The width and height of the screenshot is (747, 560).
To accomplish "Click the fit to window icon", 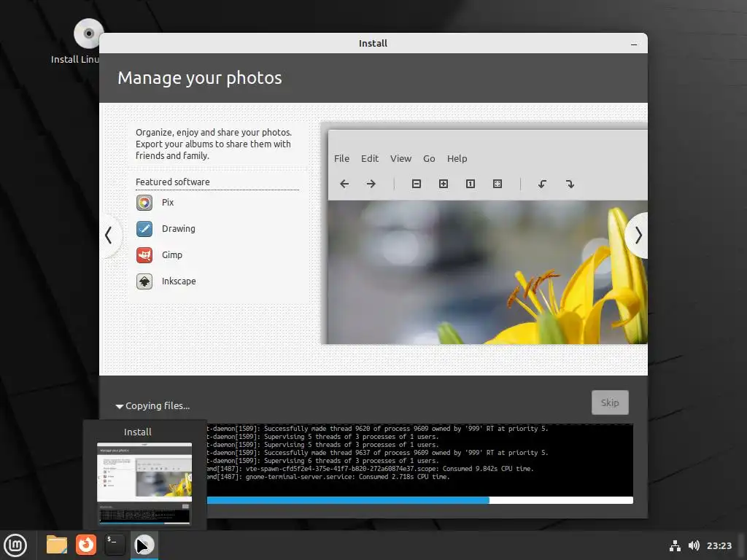I will 498,184.
